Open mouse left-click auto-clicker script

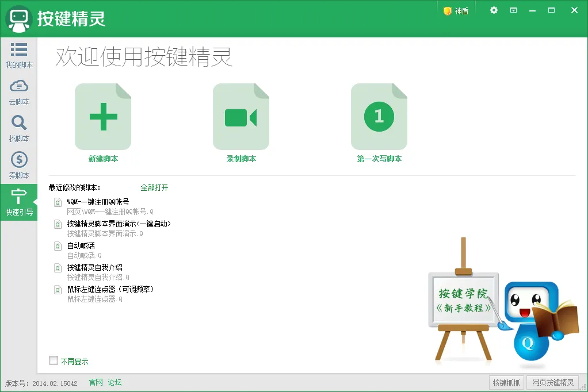pyautogui.click(x=110, y=289)
